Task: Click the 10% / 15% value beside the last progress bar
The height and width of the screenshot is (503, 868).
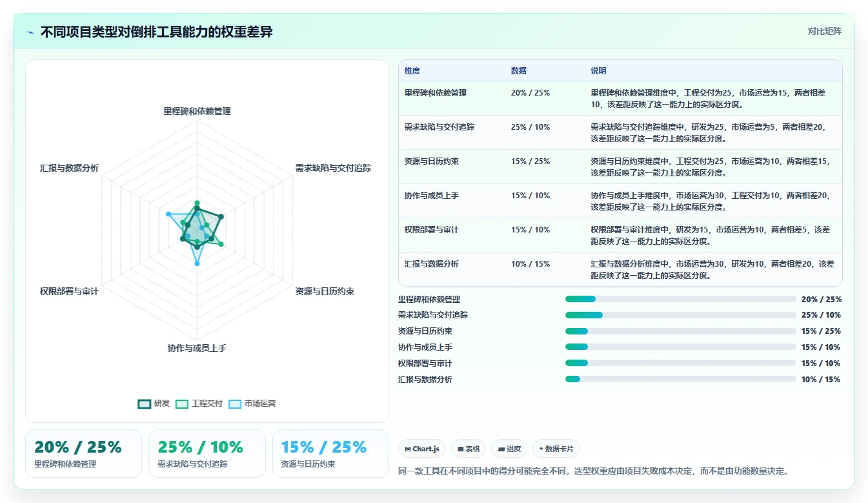Action: coord(821,380)
